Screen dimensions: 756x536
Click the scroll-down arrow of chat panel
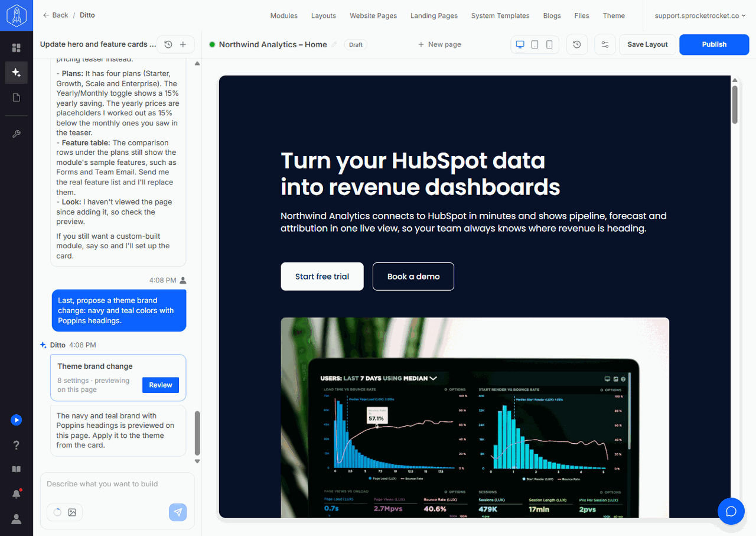point(197,462)
